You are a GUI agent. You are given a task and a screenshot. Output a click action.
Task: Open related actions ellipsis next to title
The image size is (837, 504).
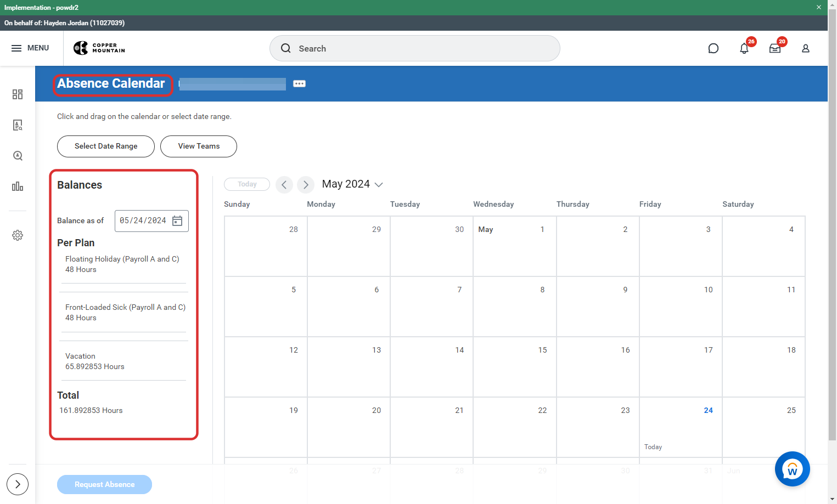click(x=299, y=84)
